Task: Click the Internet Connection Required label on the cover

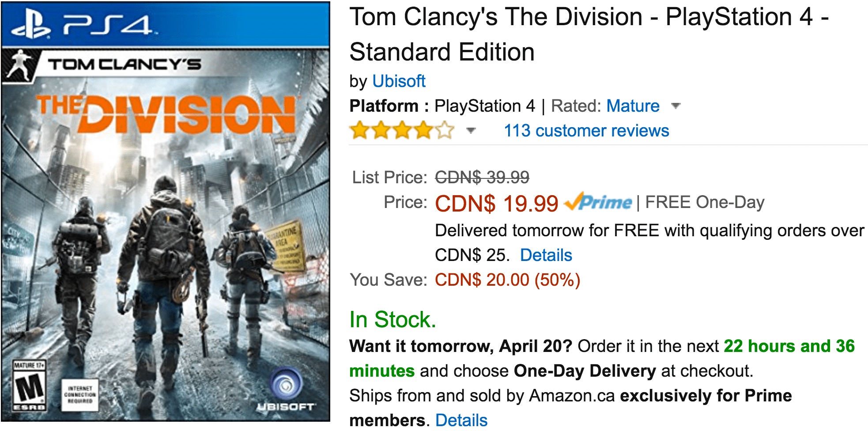Action: (80, 395)
